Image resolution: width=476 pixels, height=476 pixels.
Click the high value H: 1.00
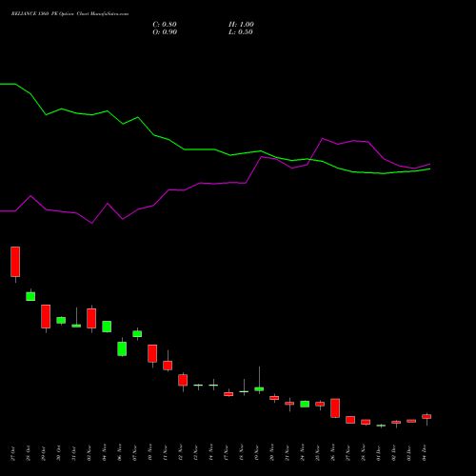pyautogui.click(x=241, y=25)
